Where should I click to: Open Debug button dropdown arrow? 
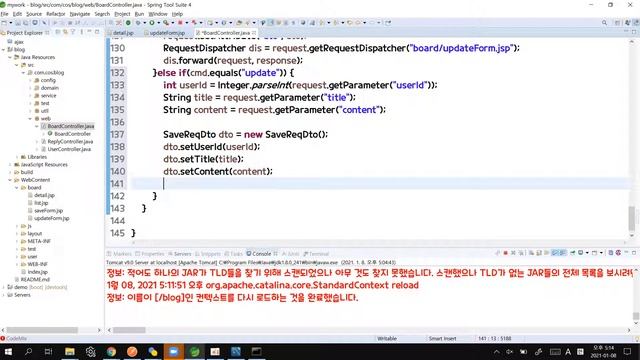pyautogui.click(x=144, y=23)
